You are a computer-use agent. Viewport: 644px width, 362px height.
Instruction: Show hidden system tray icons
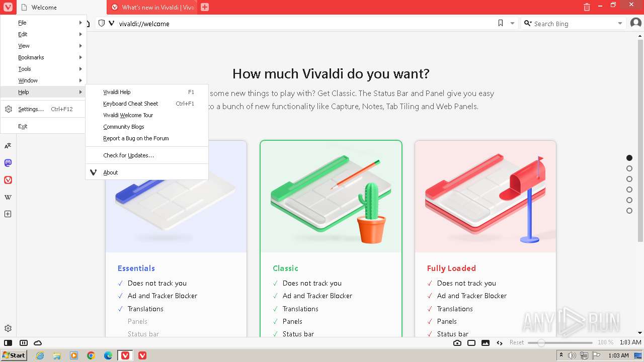point(561,355)
